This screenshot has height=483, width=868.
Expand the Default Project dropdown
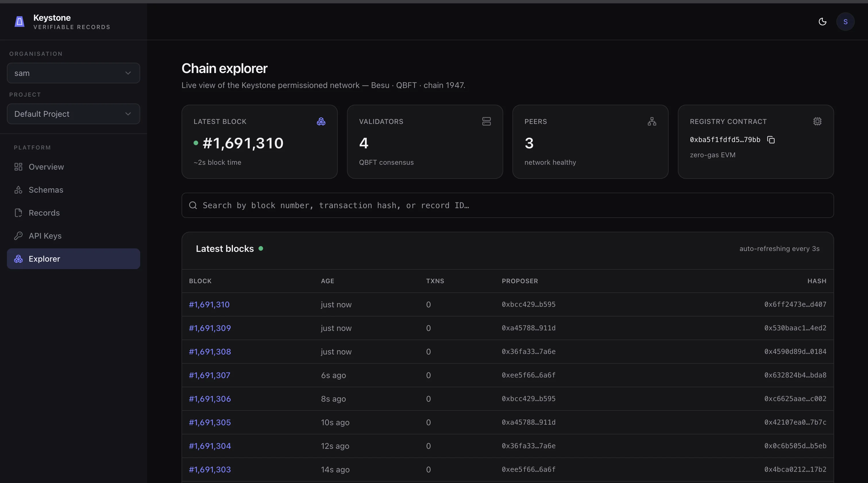[x=74, y=114]
